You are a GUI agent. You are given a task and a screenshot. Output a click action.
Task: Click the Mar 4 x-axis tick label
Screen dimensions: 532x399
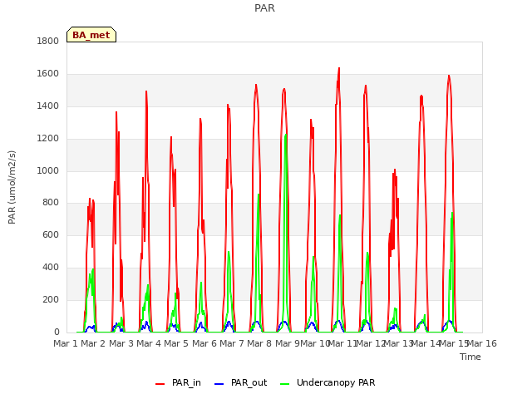coord(149,343)
